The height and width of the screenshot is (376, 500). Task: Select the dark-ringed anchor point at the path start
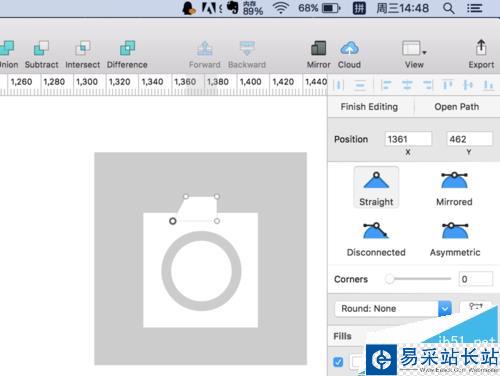point(173,221)
